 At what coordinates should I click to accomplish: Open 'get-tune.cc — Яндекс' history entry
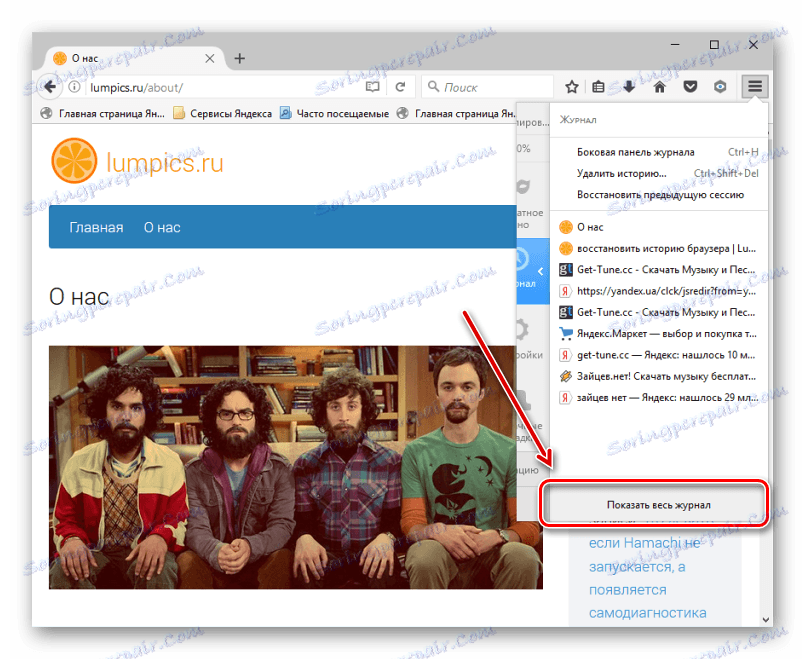659,355
